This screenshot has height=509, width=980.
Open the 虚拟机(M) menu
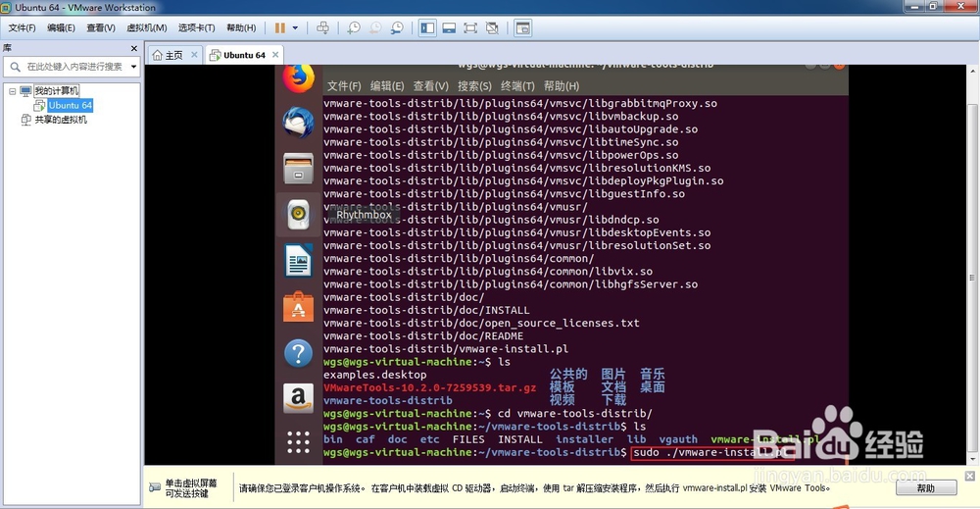pos(146,28)
